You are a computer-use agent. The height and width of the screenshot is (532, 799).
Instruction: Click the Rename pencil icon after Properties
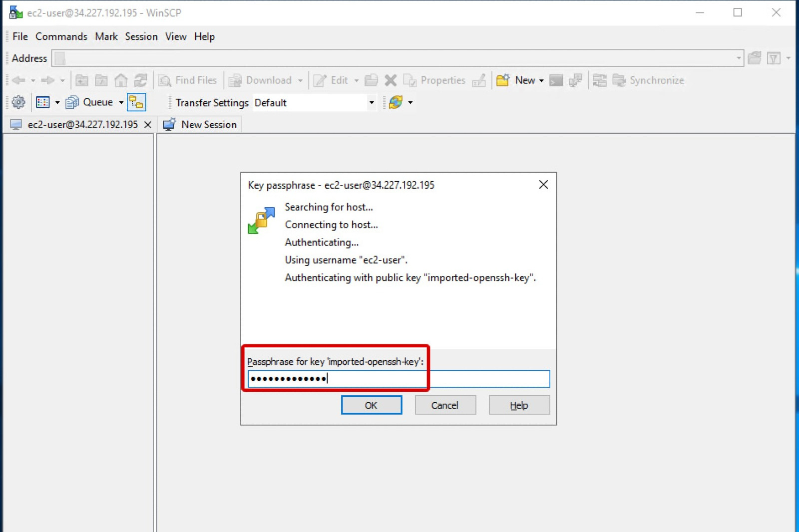[479, 80]
